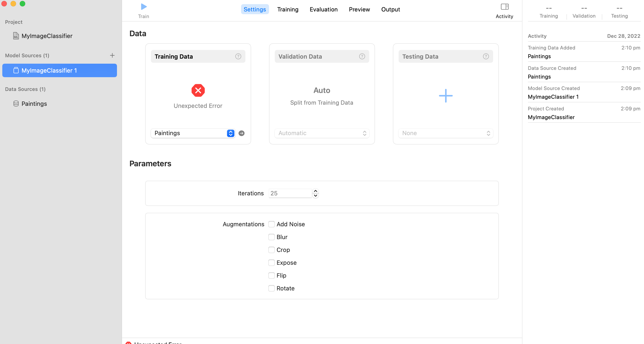The width and height of the screenshot is (644, 344).
Task: Click the arrow icon next to Paintings dropdown
Action: [241, 133]
